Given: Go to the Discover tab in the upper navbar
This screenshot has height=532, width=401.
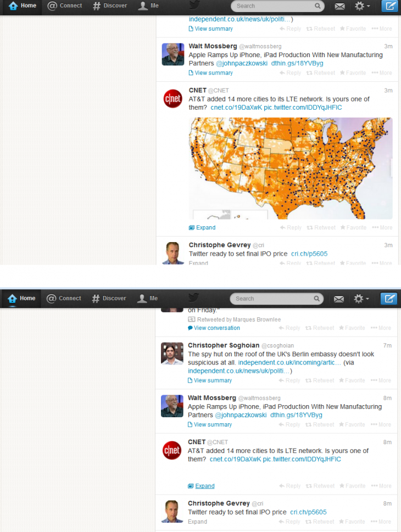Looking at the screenshot, I should tap(109, 6).
